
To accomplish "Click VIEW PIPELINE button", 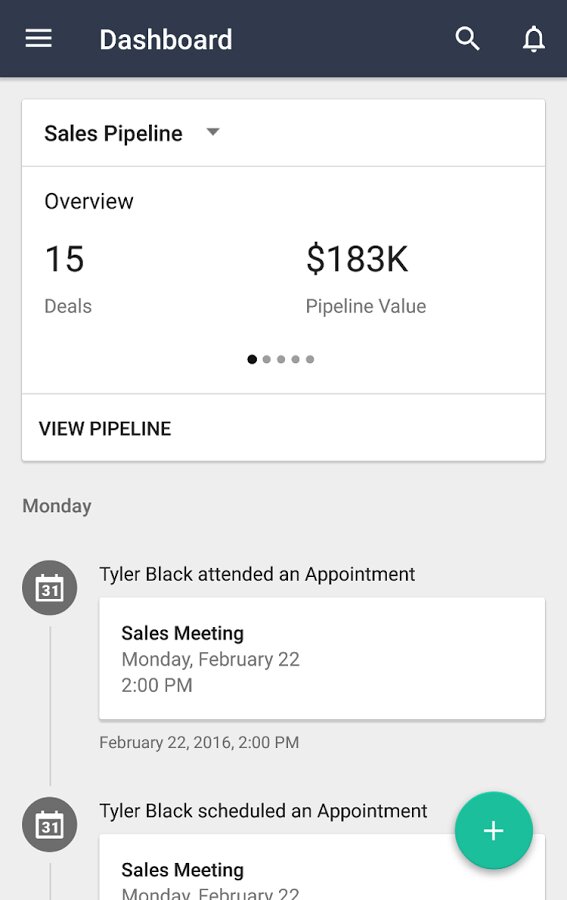I will click(x=105, y=428).
